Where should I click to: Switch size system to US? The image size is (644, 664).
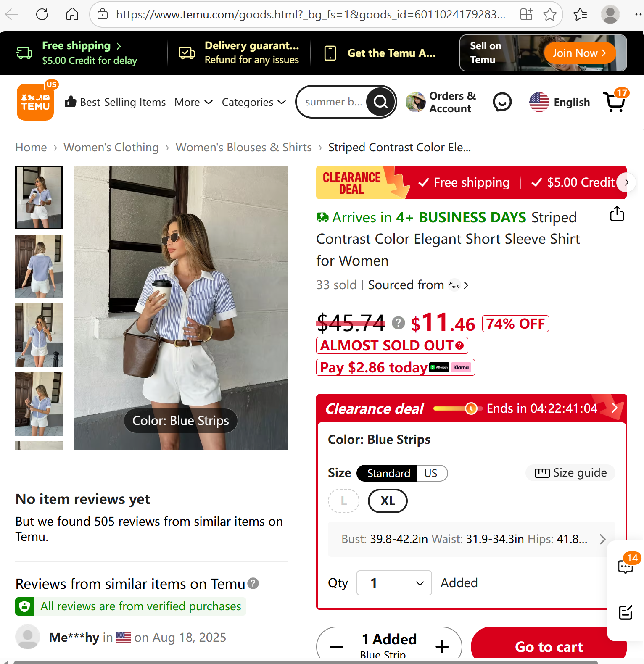pos(431,473)
